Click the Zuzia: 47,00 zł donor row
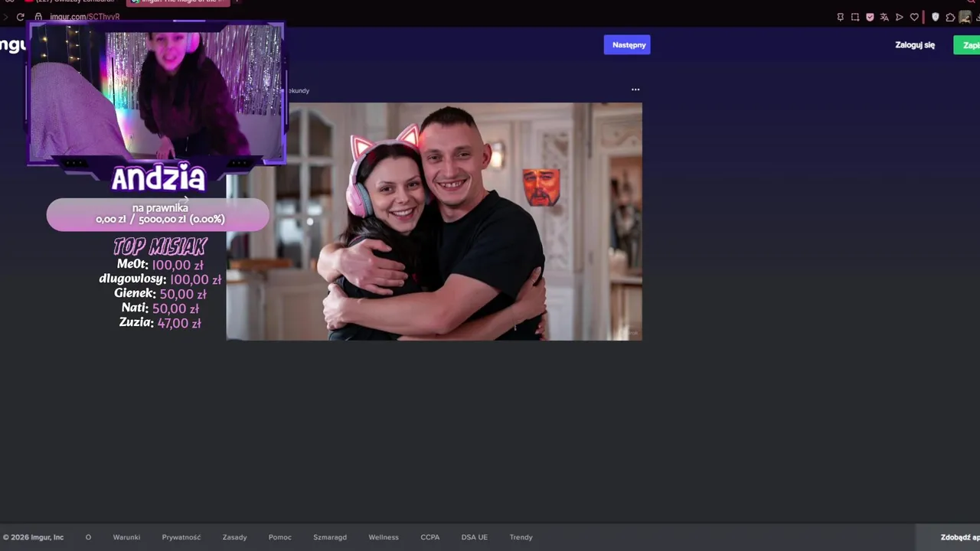 (x=160, y=323)
